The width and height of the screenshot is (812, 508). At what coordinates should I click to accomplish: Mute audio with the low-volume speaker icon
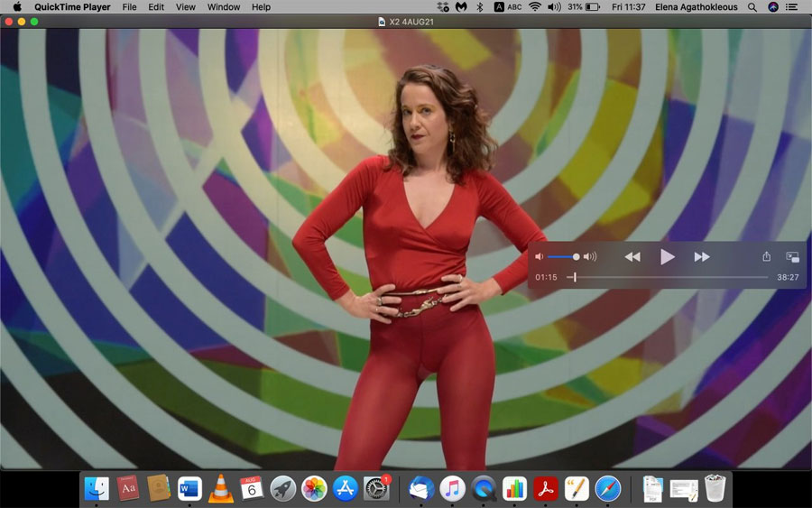539,257
